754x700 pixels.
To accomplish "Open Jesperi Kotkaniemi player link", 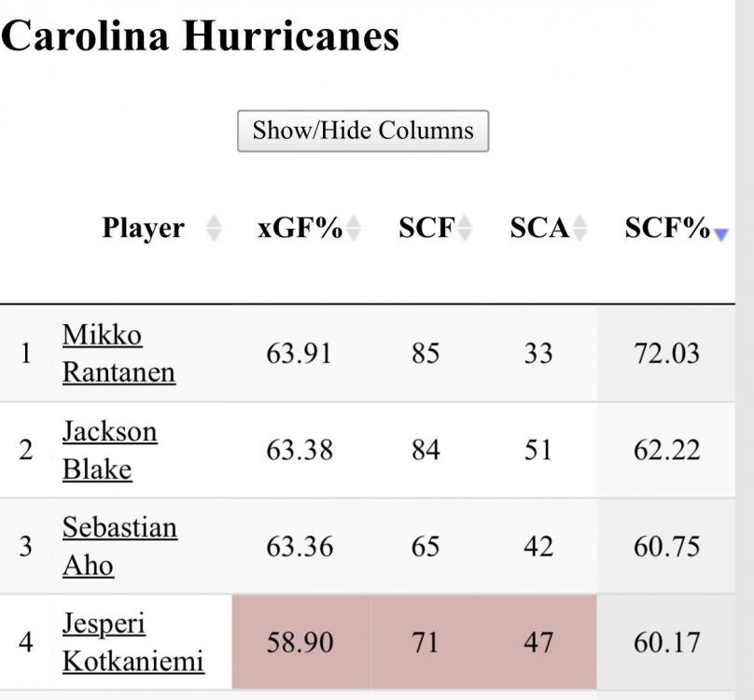I will click(132, 642).
